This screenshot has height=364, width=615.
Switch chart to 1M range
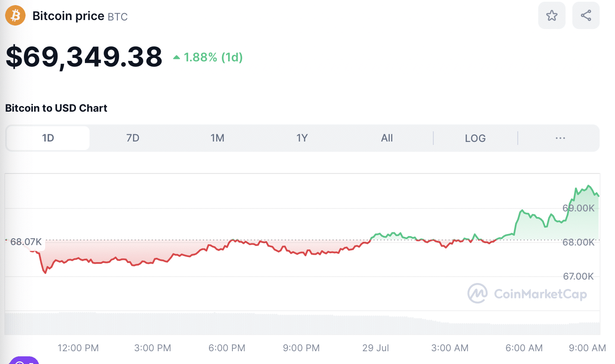pyautogui.click(x=218, y=138)
